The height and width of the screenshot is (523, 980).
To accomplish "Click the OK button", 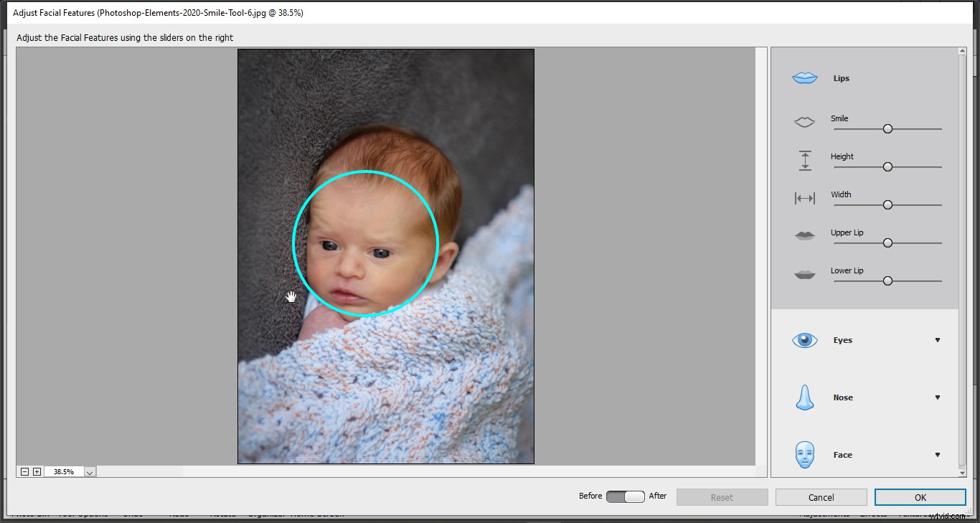I will (x=920, y=496).
